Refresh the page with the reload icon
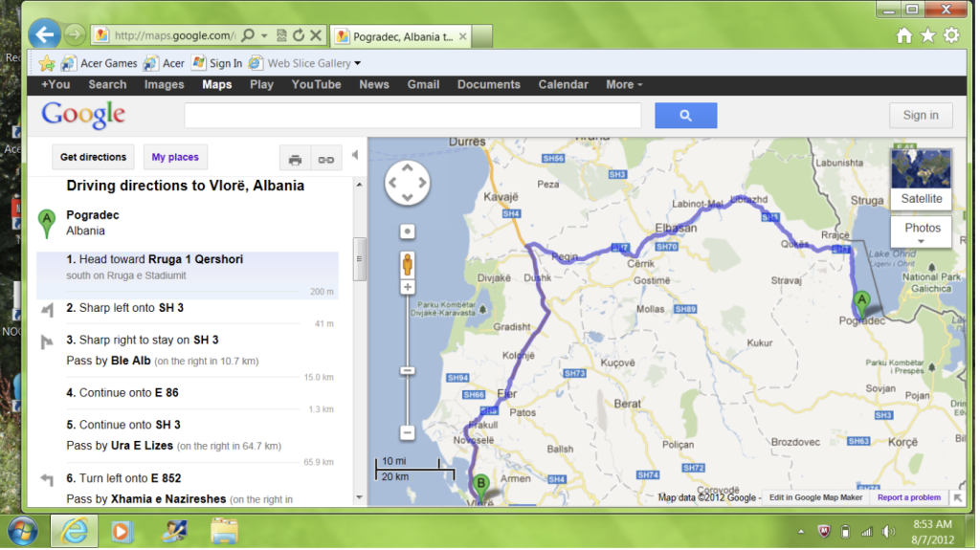 (x=299, y=35)
